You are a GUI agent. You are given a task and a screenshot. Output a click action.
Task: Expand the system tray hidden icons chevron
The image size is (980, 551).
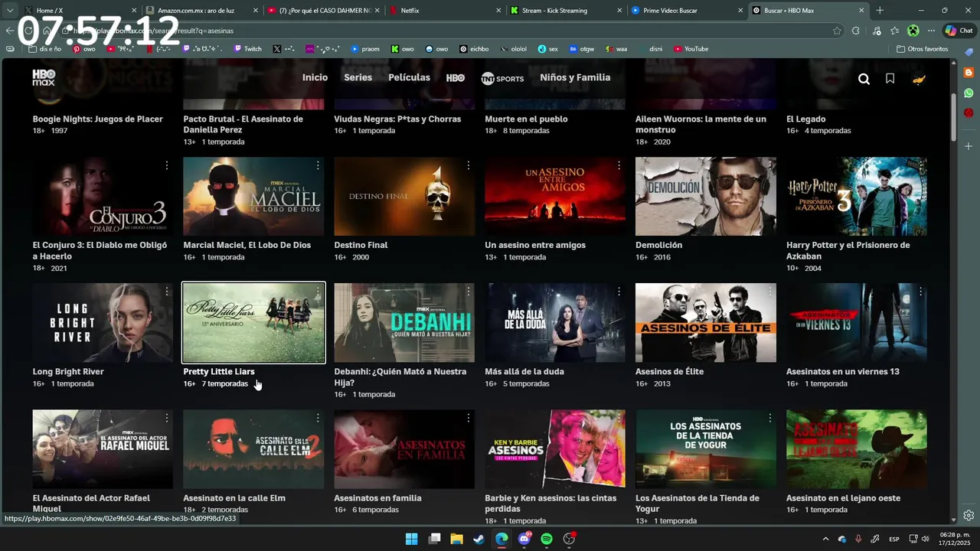pyautogui.click(x=825, y=539)
